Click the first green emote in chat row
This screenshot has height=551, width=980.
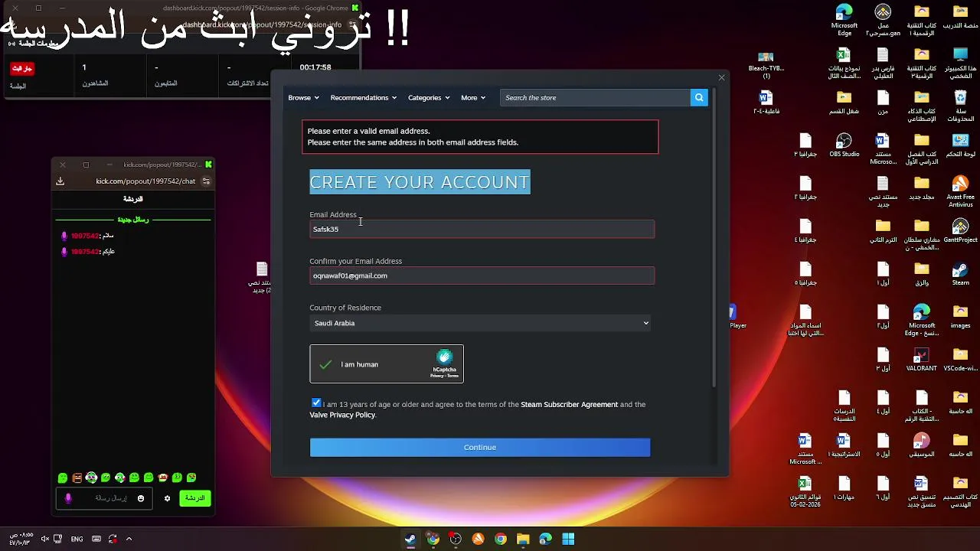[x=63, y=478]
